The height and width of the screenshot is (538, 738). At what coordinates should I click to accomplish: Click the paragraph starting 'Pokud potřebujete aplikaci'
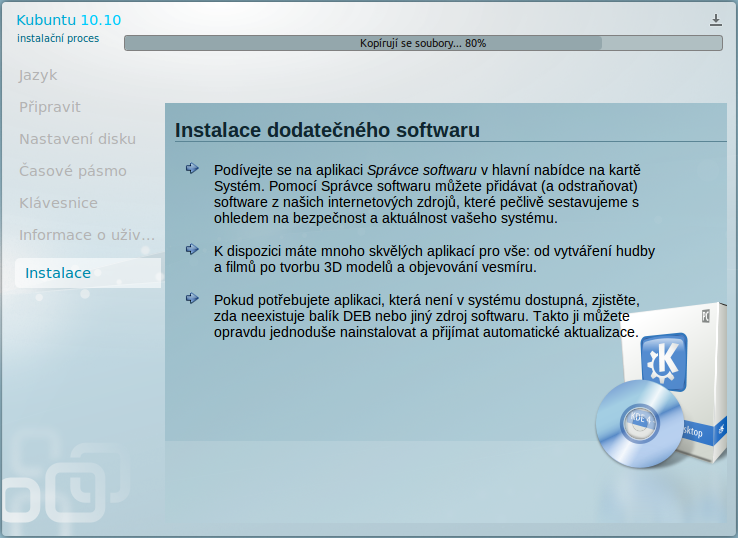(x=426, y=316)
